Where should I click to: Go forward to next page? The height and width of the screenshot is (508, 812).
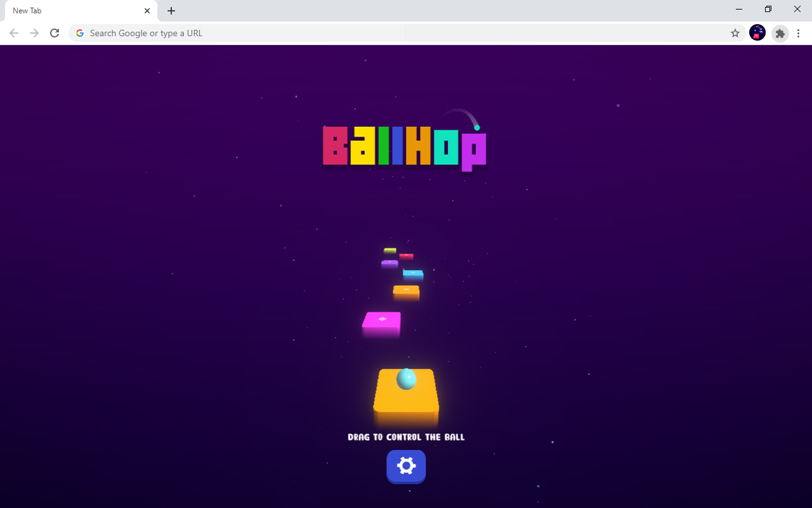[34, 33]
